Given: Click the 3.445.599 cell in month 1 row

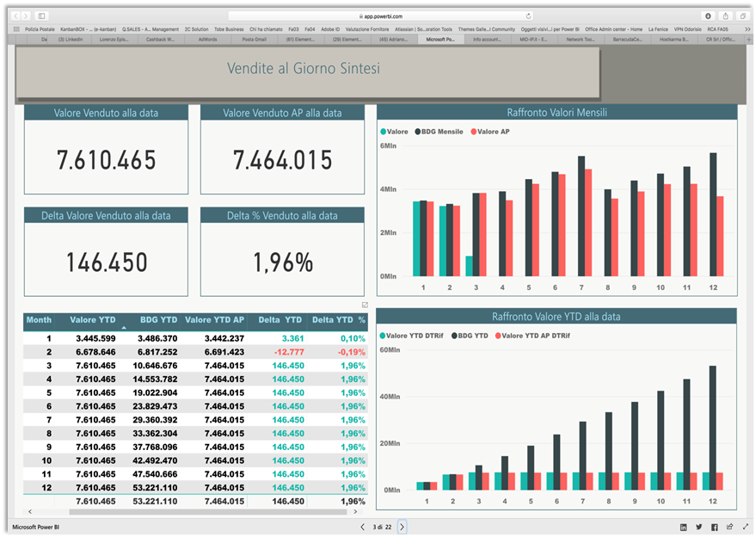Looking at the screenshot, I should pos(95,339).
